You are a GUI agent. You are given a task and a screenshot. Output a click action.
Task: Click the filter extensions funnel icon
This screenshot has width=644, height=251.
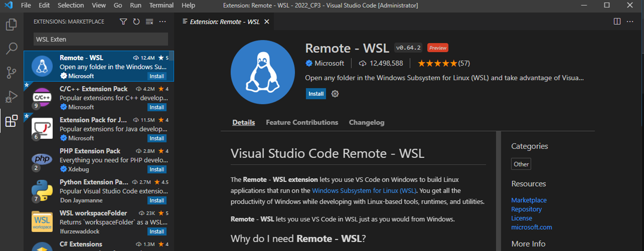click(123, 22)
